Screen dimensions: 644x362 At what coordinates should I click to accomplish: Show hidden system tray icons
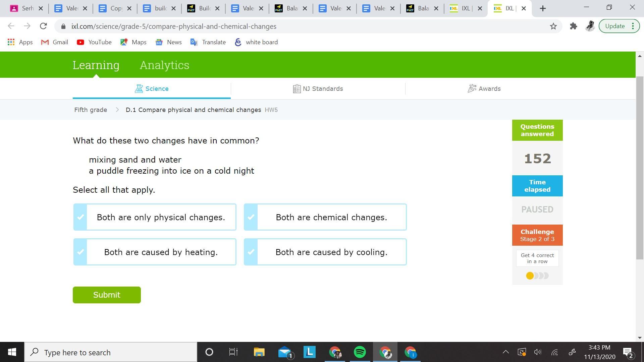[505, 352]
